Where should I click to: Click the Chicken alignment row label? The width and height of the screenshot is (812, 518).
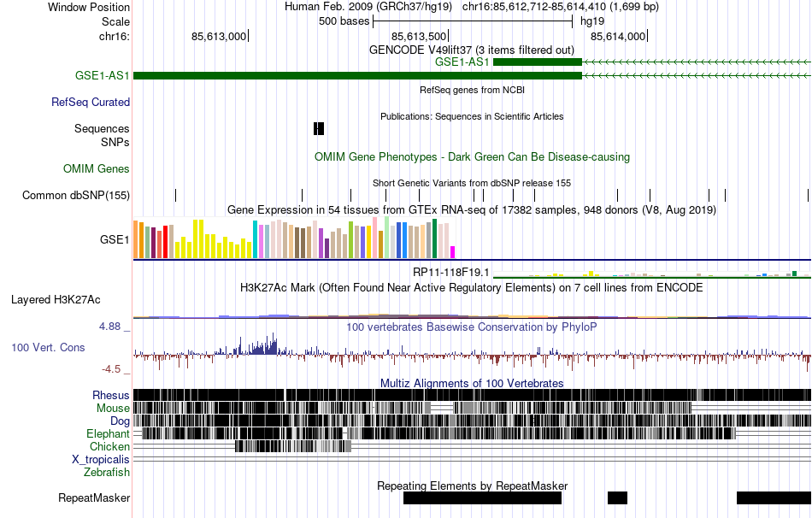[x=109, y=446]
